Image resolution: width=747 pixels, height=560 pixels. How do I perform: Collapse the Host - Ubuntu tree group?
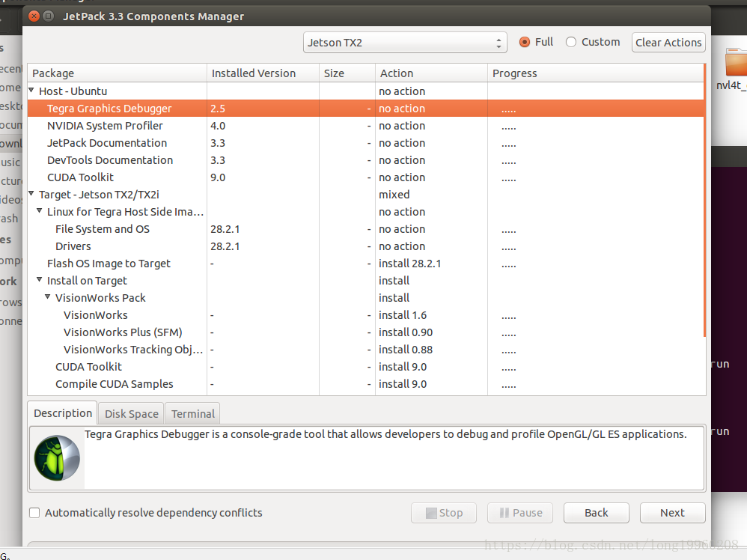(31, 90)
